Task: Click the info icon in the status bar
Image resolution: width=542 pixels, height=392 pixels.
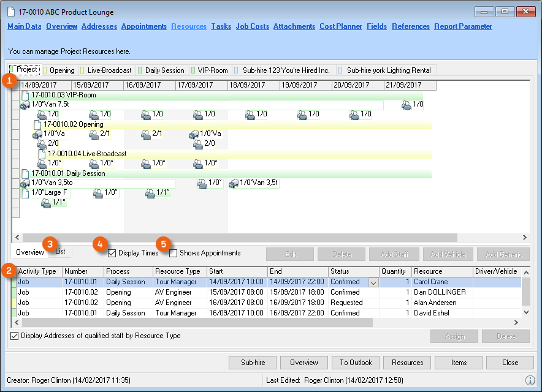Action: coord(530,380)
